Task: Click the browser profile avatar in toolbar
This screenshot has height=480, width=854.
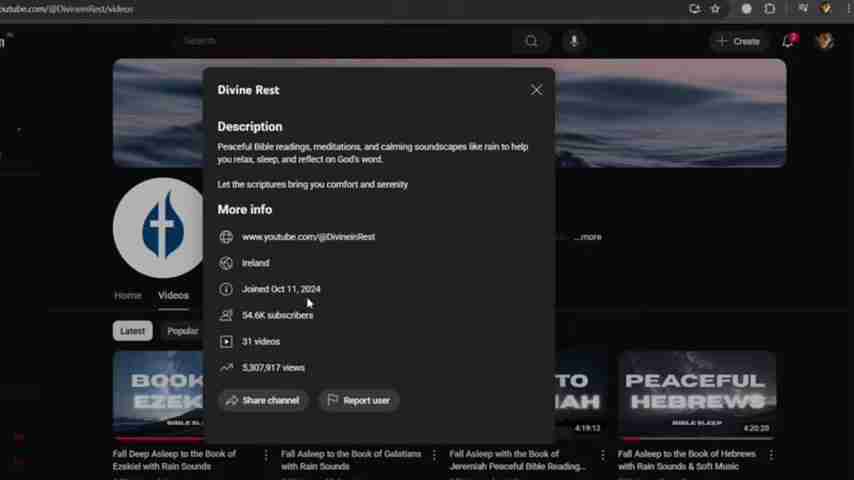Action: (825, 9)
